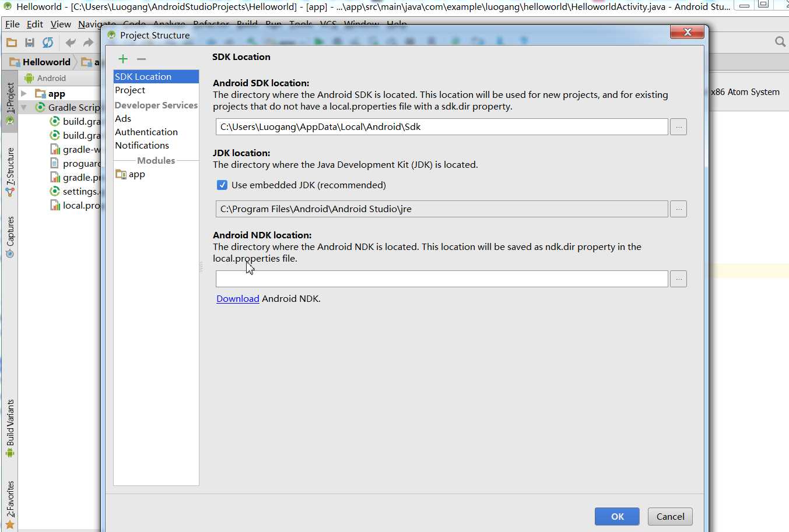Click the settings.gradle file icon
This screenshot has width=789, height=532.
point(55,191)
